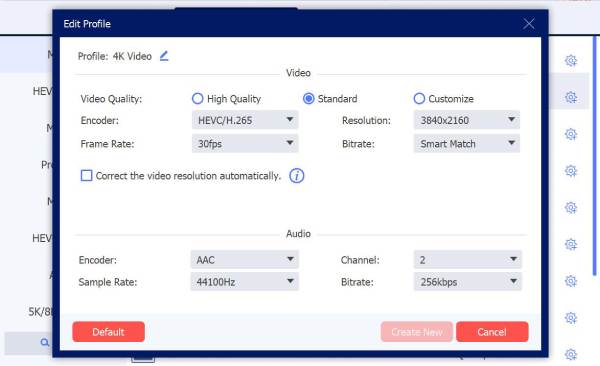600x366 pixels.
Task: Open the 30fps frame rate dropdown
Action: [245, 144]
